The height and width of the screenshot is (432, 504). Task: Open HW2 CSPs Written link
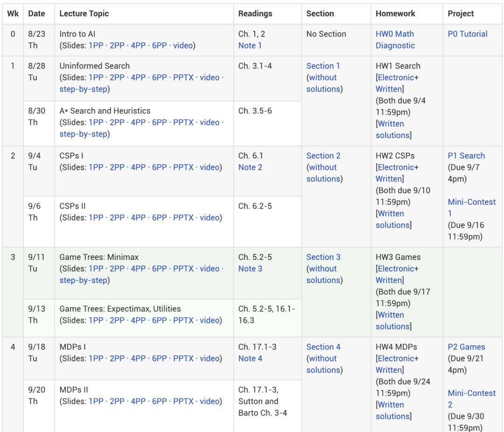(x=389, y=179)
